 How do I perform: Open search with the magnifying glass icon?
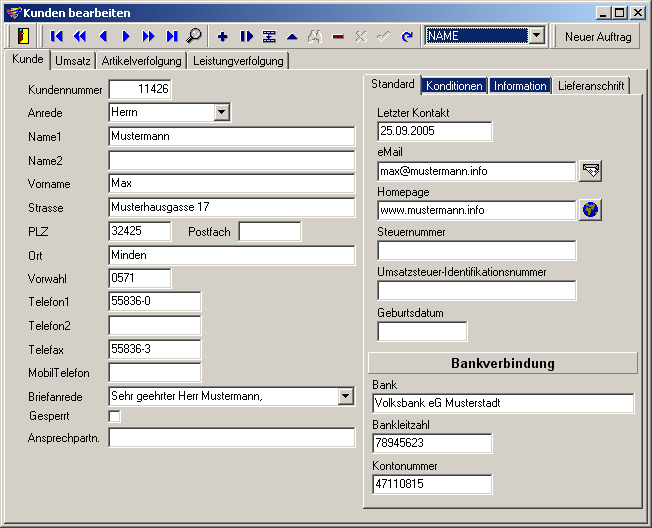(x=194, y=36)
